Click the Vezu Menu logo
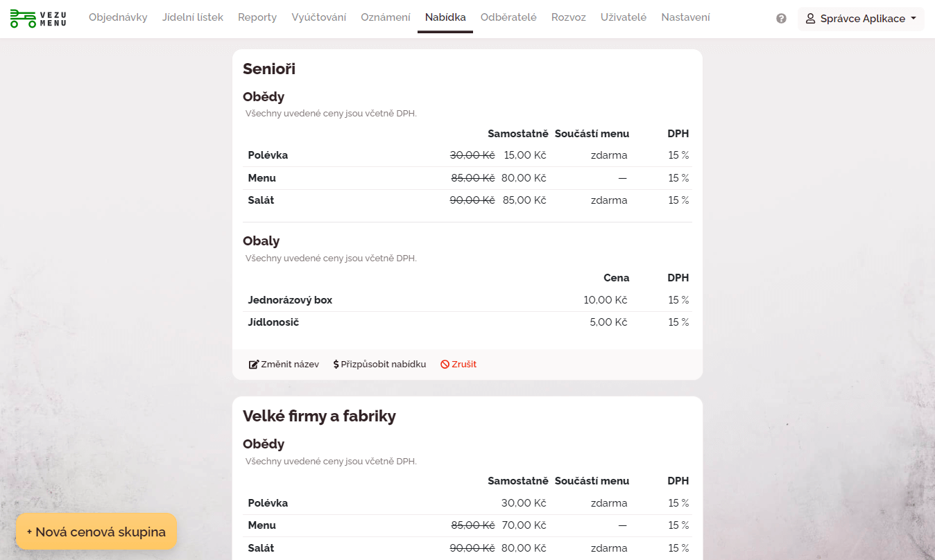This screenshot has width=935, height=560. point(38,19)
